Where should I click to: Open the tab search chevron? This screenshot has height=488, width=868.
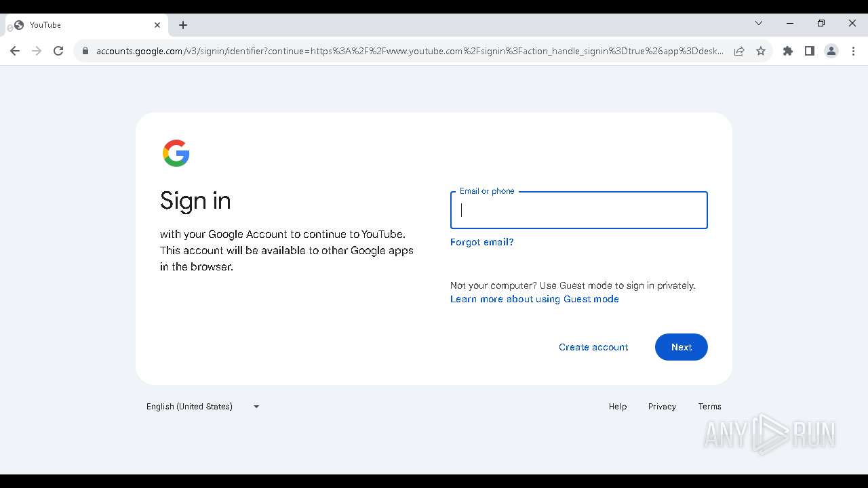pyautogui.click(x=759, y=23)
